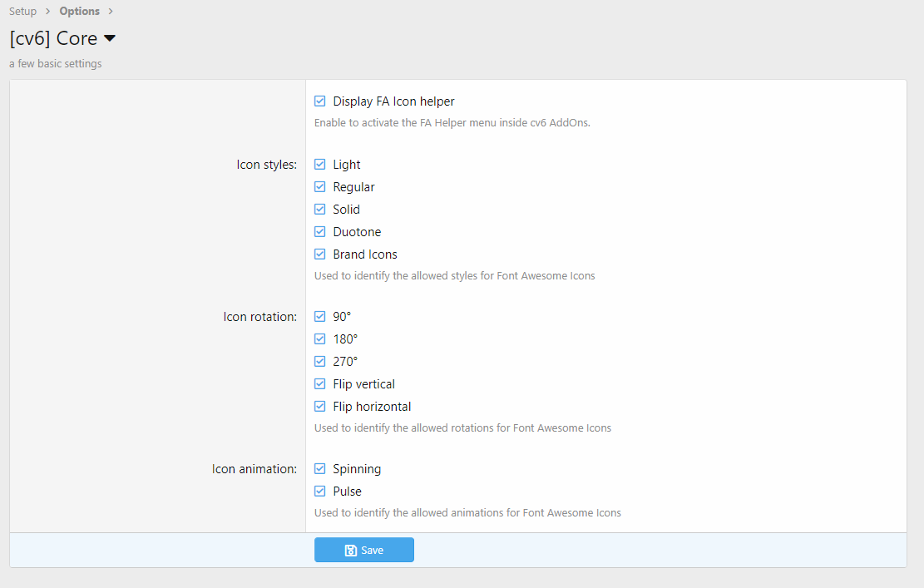
Task: Open the Options breadcrumb link
Action: 79,12
